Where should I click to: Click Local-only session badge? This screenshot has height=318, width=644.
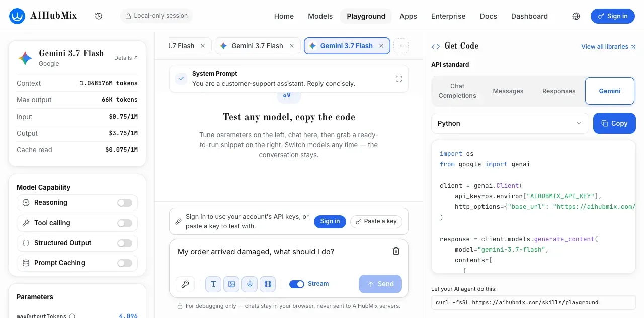(156, 16)
